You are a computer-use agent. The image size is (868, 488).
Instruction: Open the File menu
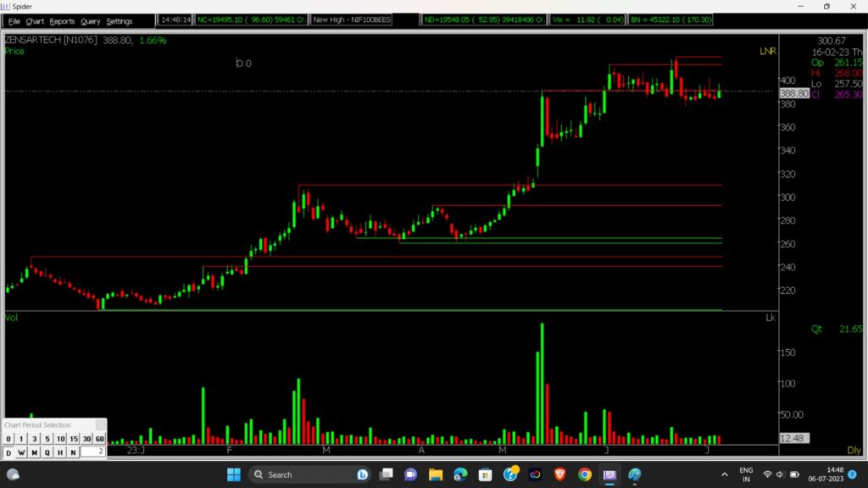(x=14, y=21)
